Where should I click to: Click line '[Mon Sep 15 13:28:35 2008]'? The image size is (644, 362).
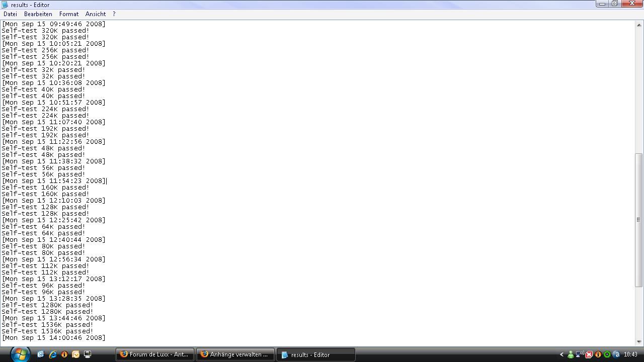54,298
